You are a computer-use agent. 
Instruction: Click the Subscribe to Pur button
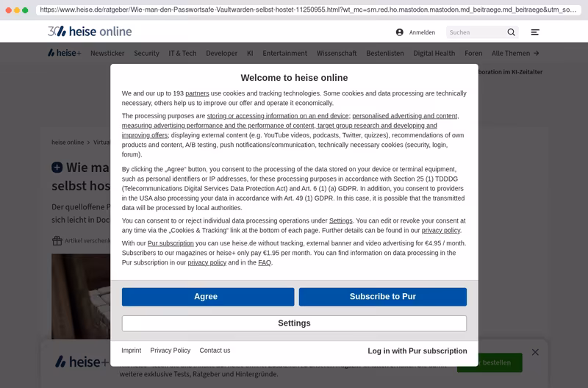coord(383,297)
